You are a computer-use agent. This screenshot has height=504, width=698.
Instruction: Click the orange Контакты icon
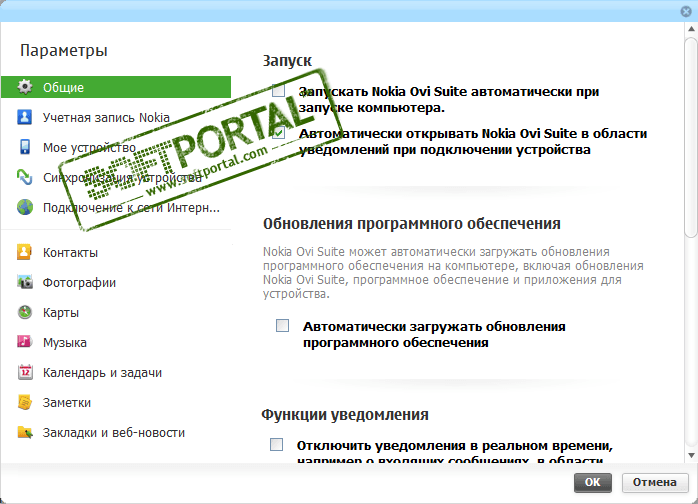pos(24,252)
